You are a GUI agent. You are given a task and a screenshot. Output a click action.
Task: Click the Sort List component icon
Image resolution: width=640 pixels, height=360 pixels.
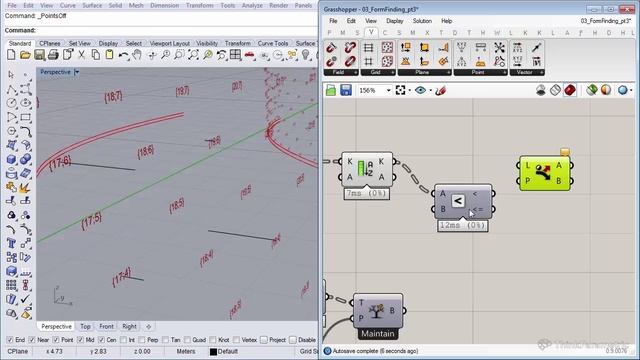pos(365,169)
